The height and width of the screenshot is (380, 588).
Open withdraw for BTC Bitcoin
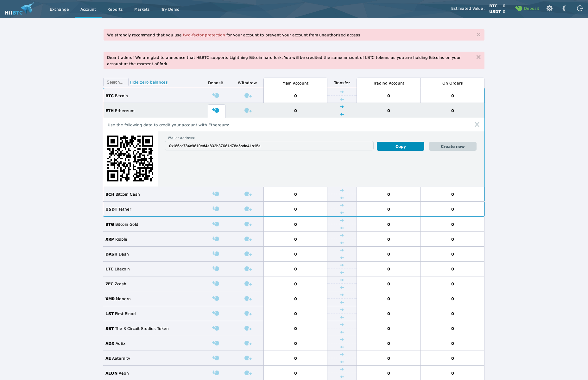tap(248, 96)
